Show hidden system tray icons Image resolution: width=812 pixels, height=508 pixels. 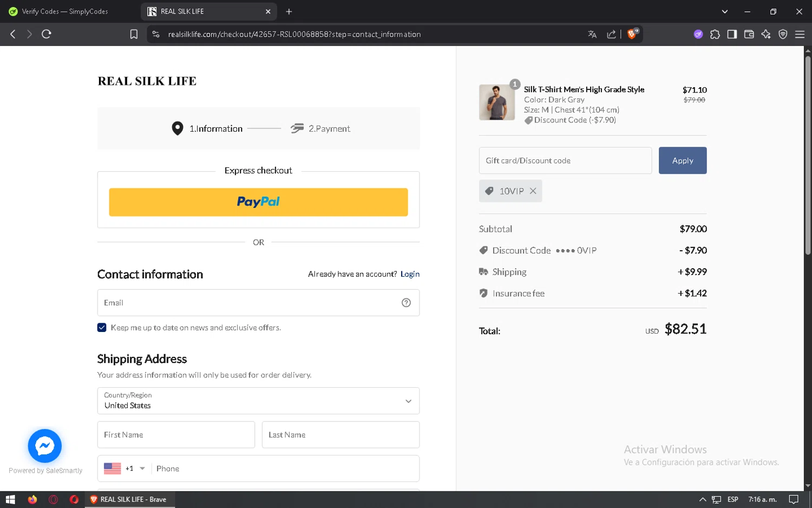703,499
